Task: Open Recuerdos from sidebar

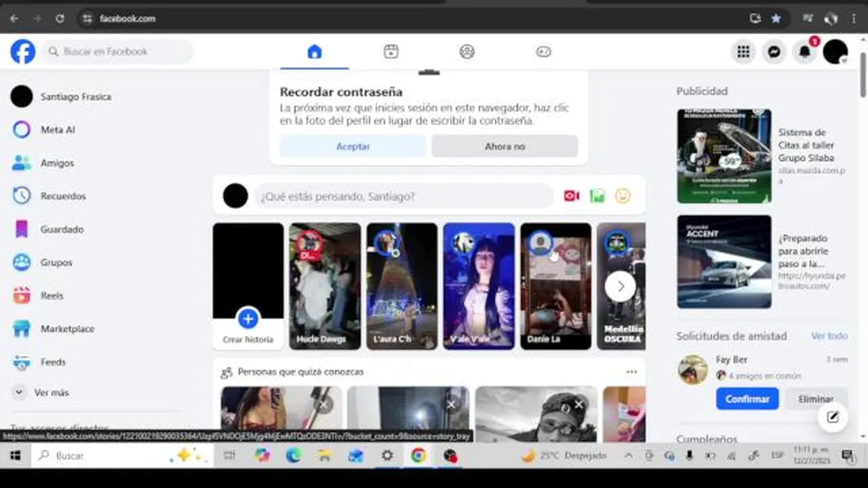Action: pyautogui.click(x=63, y=196)
